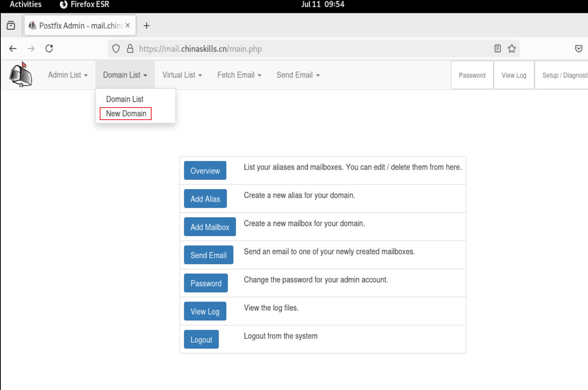Viewport: 588px width, 390px height.
Task: Click the site security padlock icon
Action: coord(130,48)
